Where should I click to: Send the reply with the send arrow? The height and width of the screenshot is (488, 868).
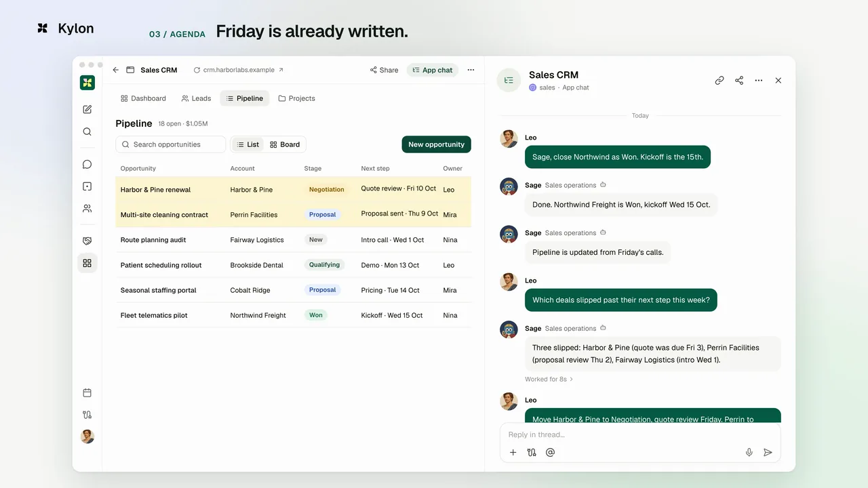(x=768, y=452)
